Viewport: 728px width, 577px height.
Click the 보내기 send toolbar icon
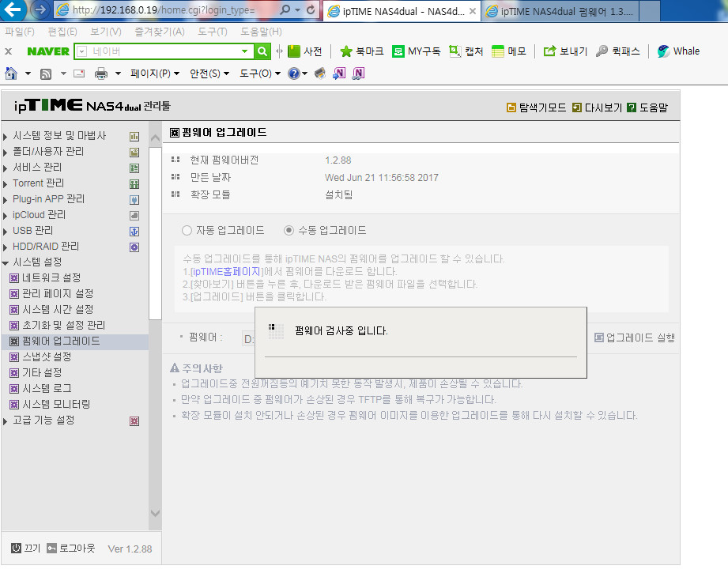pos(549,51)
